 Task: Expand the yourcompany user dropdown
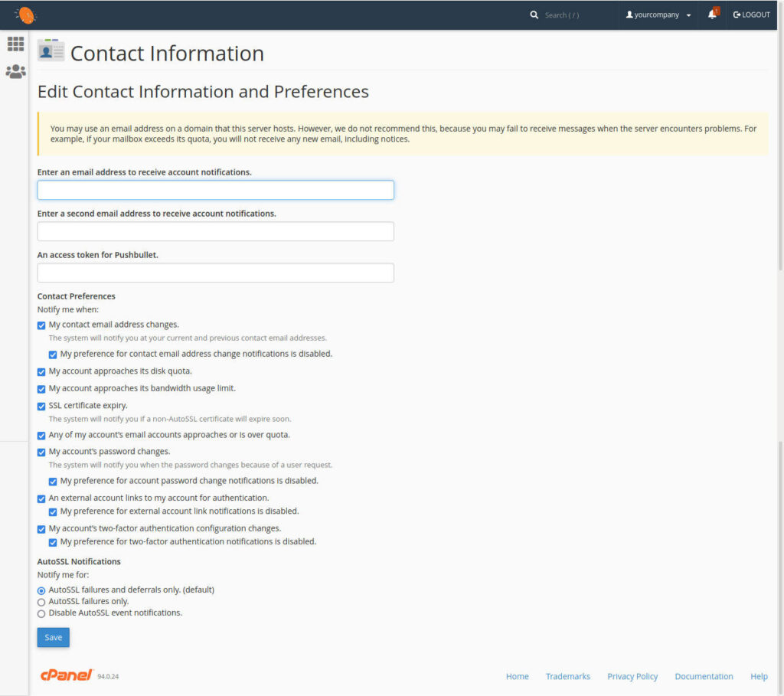pos(658,15)
